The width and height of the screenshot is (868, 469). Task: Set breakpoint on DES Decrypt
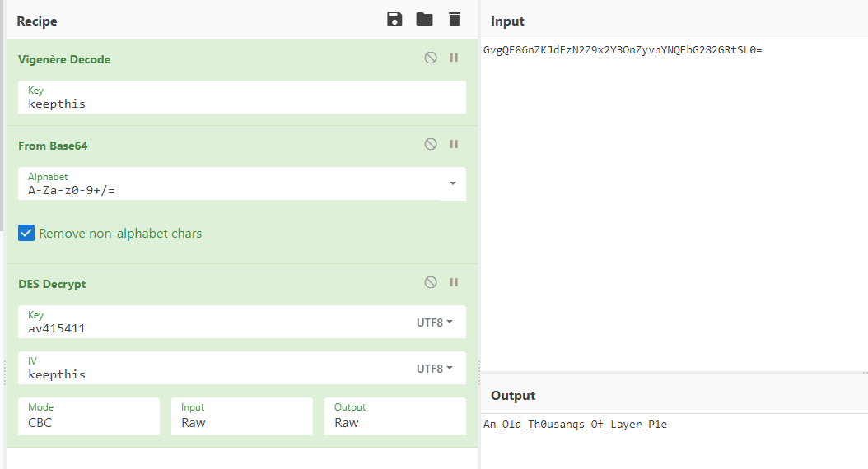pyautogui.click(x=453, y=283)
